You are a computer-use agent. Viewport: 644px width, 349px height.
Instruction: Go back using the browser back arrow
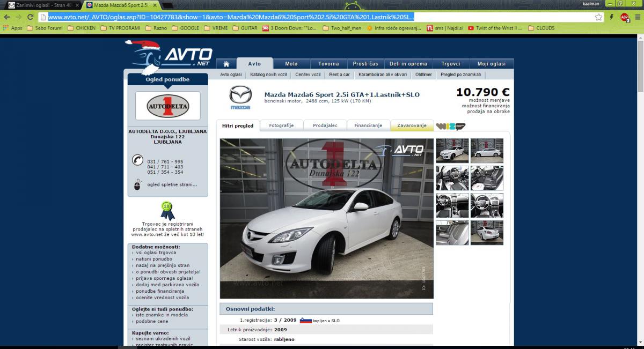pyautogui.click(x=6, y=17)
